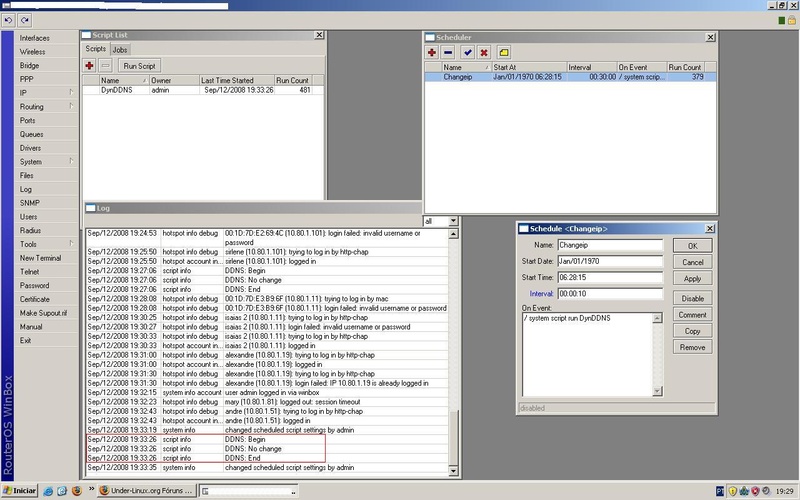Remove script with the minus icon

pos(106,66)
